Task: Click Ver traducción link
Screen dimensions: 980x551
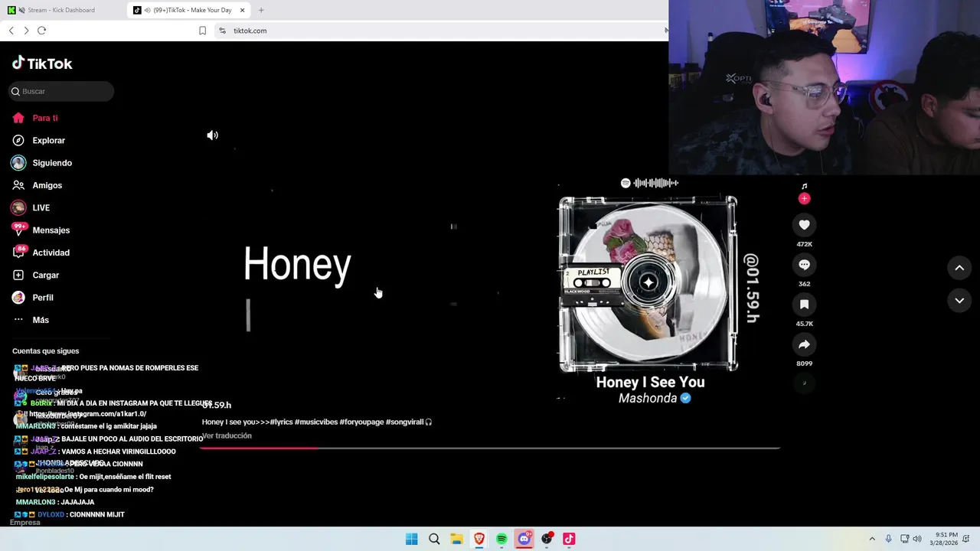Action: coord(227,435)
